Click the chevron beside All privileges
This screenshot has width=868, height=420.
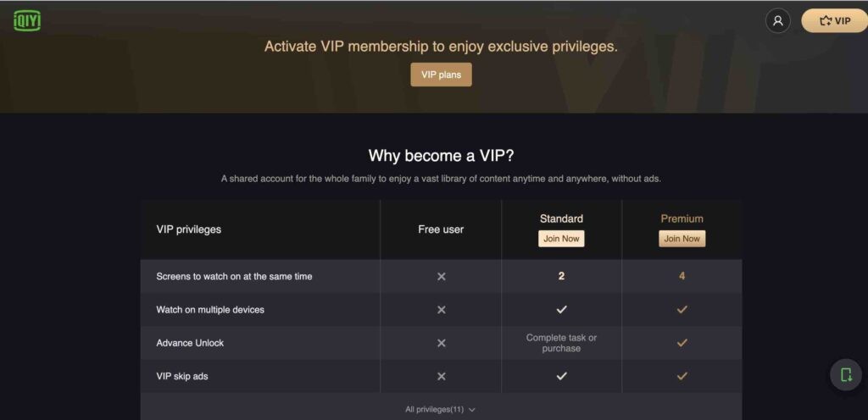(x=471, y=410)
